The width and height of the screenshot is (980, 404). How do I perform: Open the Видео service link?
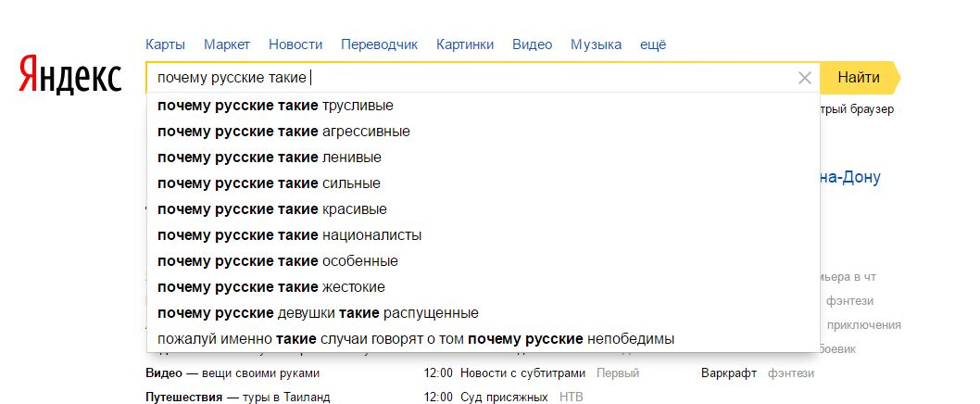pos(532,44)
